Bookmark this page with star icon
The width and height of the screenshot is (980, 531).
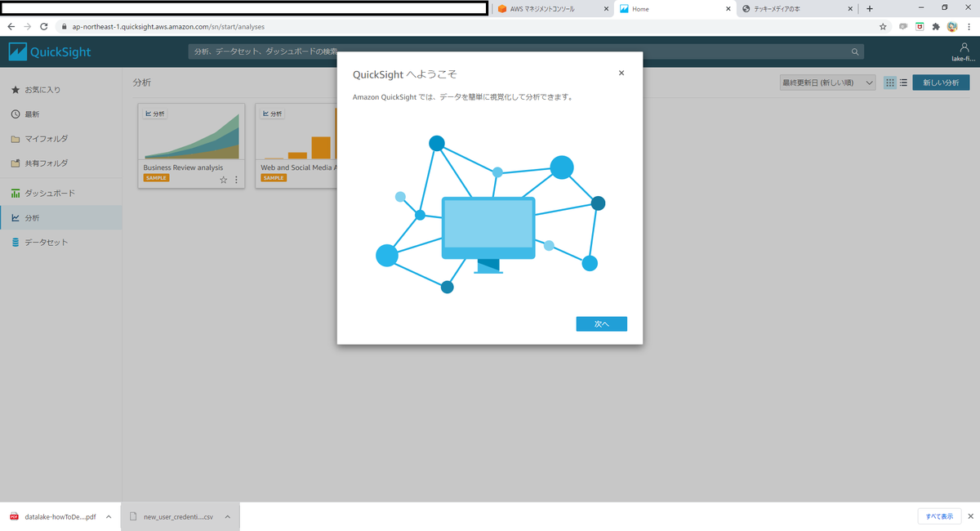(883, 26)
